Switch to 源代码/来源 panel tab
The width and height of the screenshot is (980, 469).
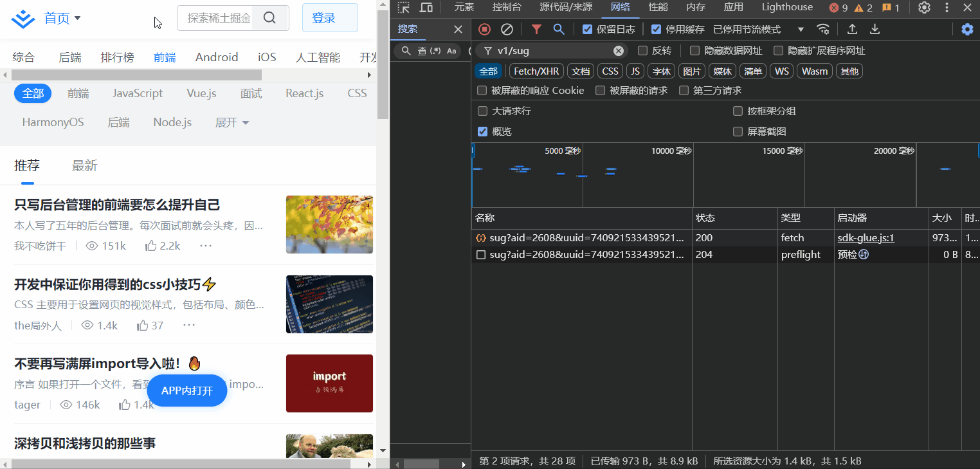click(x=566, y=8)
